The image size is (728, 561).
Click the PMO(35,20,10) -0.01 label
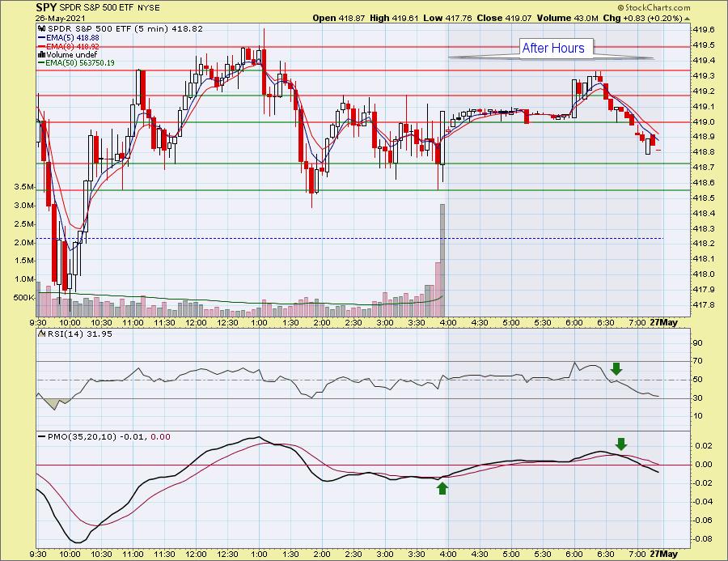[x=97, y=437]
